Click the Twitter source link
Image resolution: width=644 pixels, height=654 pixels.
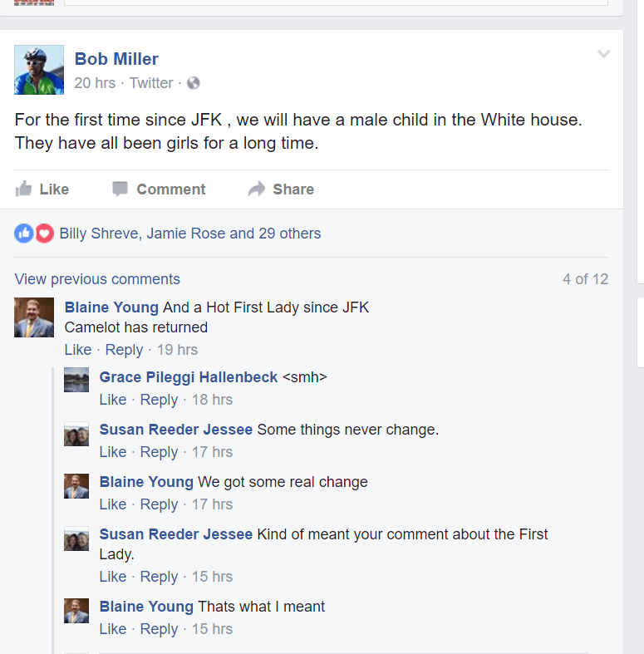[x=151, y=83]
